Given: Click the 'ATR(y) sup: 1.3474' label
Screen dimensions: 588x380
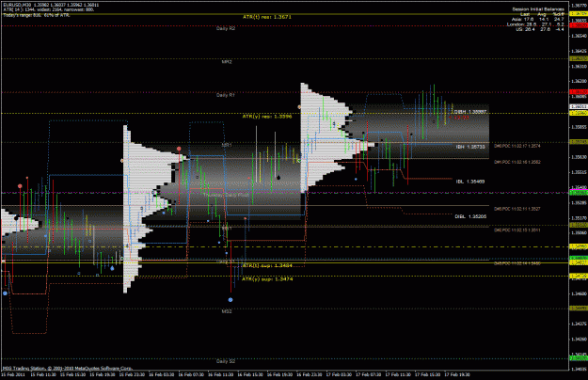Looking at the screenshot, I should tap(267, 279).
